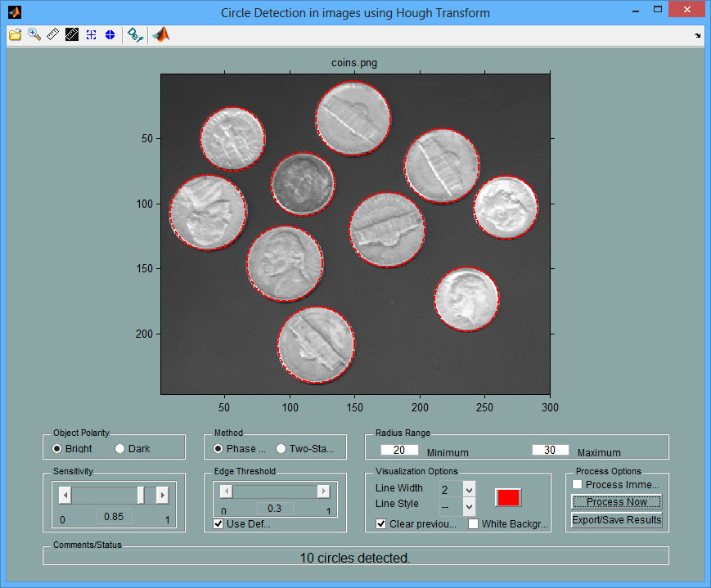Image resolution: width=711 pixels, height=588 pixels.
Task: Click the Sensitivity slider thumb
Action: tap(141, 495)
